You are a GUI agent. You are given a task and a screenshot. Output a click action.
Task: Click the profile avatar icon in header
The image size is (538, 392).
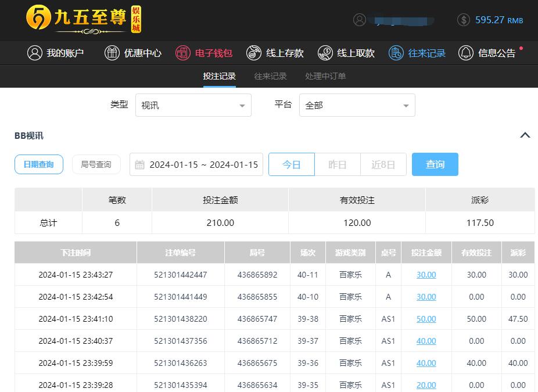(360, 20)
